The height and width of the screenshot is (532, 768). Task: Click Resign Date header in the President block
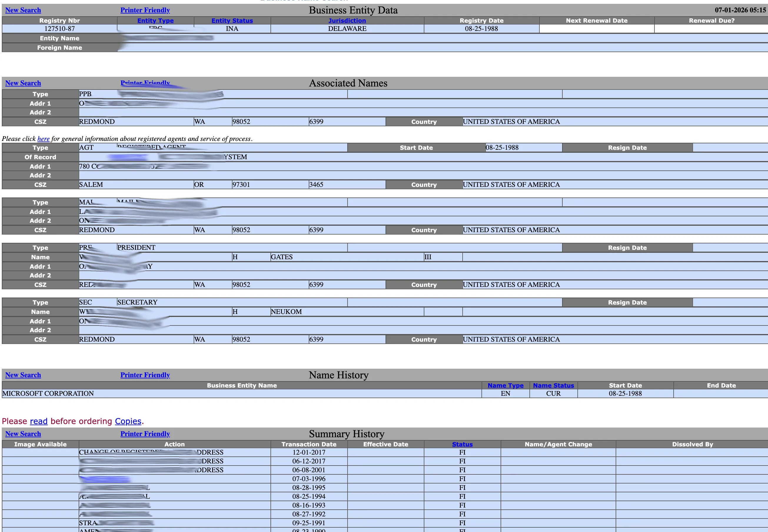pos(627,248)
